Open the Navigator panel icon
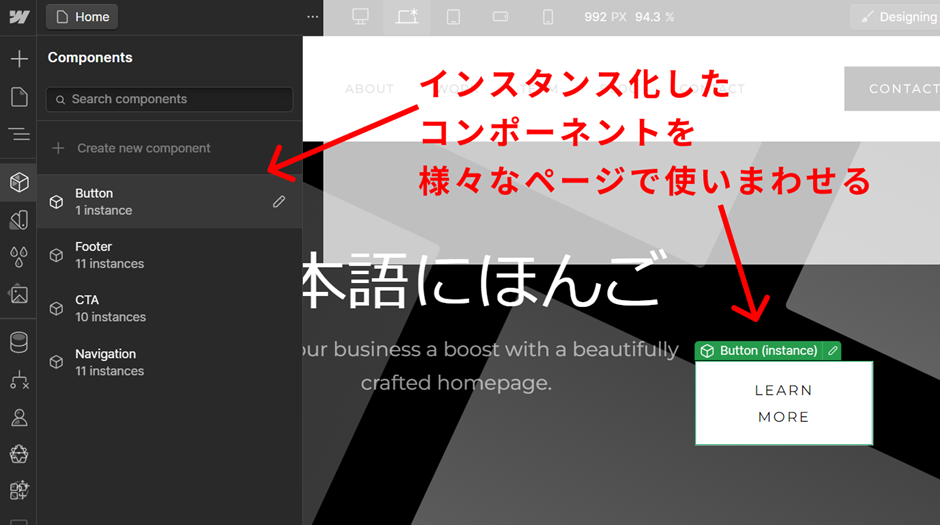This screenshot has height=525, width=940. 19,134
